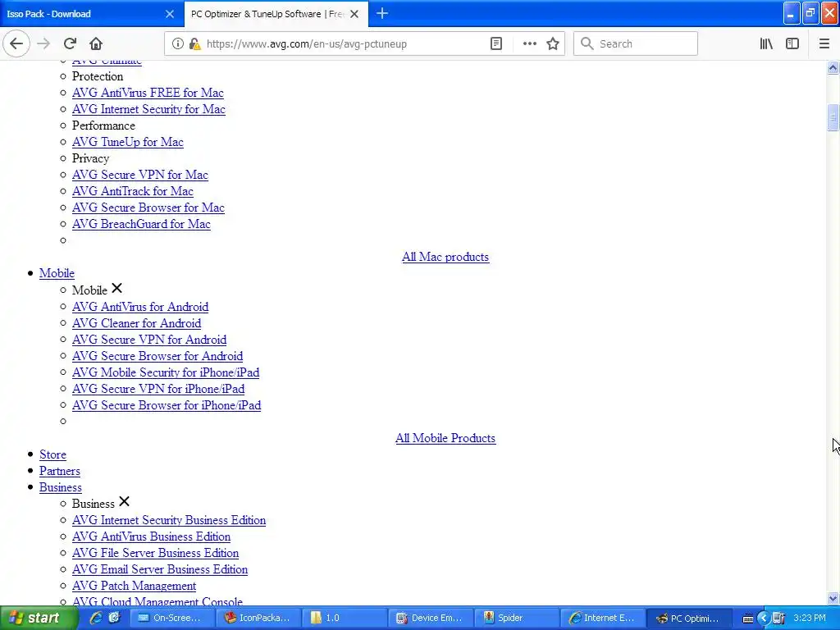
Task: Open AVG Internet Security Business Edition
Action: pyautogui.click(x=169, y=520)
